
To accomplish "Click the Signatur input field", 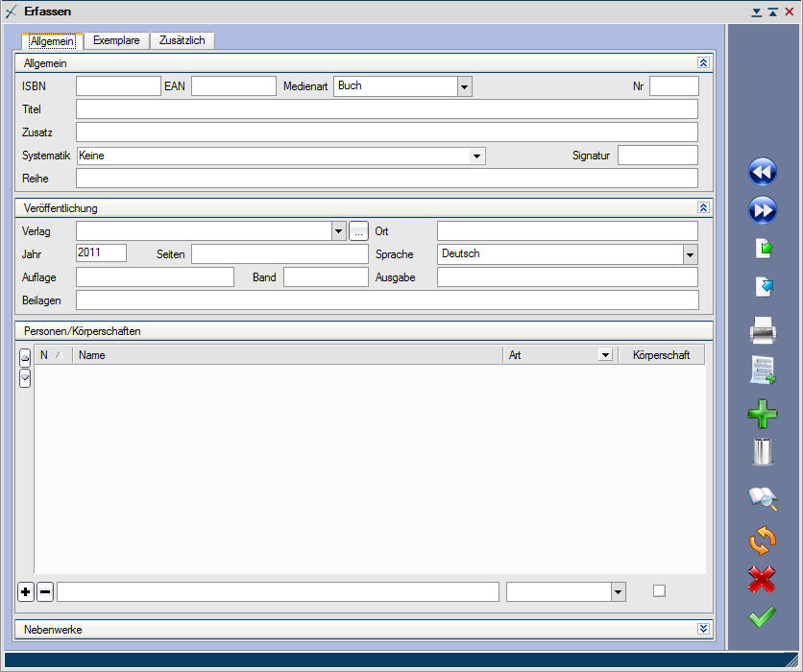I will 658,156.
